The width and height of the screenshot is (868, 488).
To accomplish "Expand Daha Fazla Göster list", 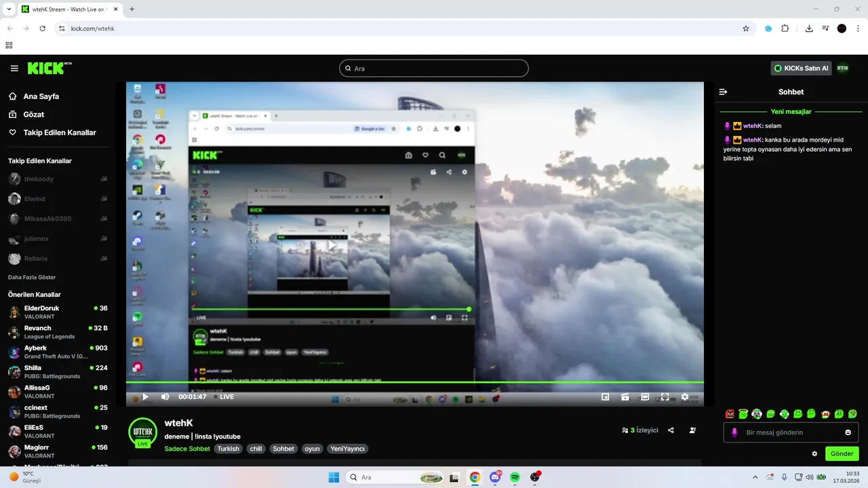I will coord(32,277).
